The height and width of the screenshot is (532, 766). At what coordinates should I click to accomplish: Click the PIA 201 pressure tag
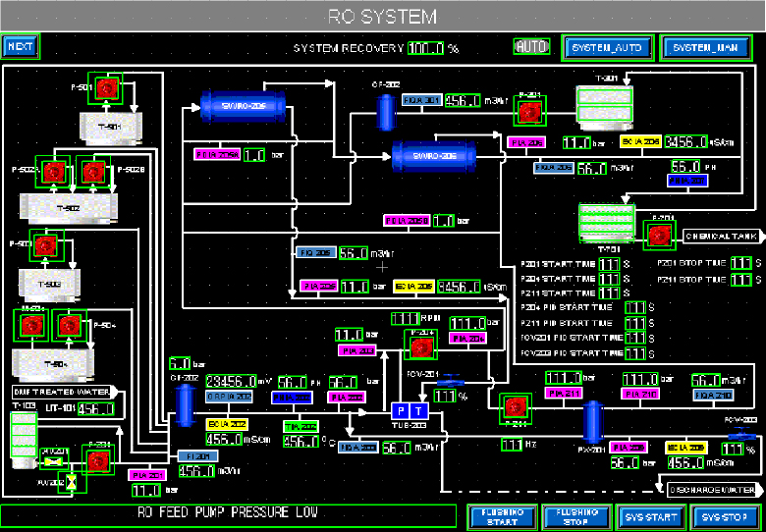[x=147, y=474]
